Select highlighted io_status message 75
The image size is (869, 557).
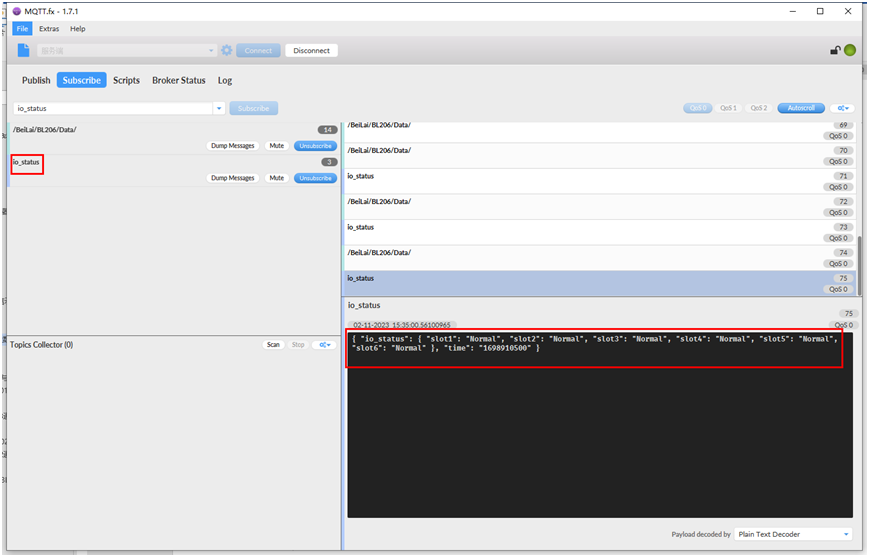tap(599, 283)
